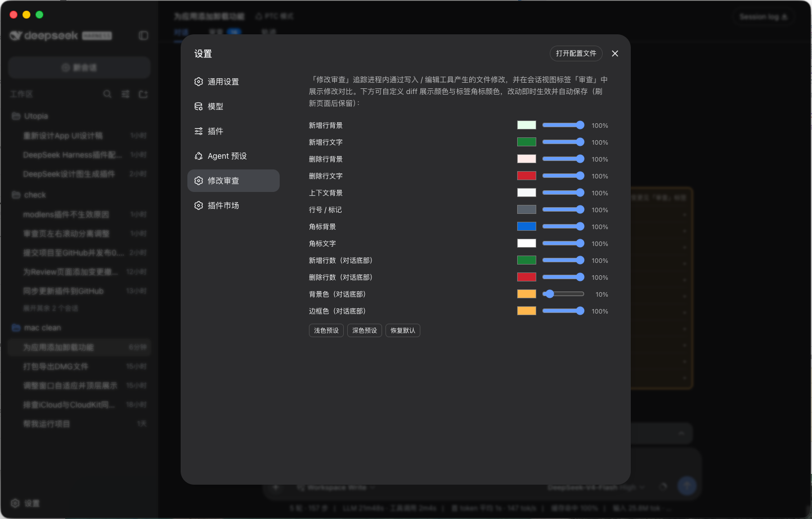Image resolution: width=812 pixels, height=519 pixels.
Task: Open the 边框色（对话底部）orange swatch
Action: pos(527,311)
